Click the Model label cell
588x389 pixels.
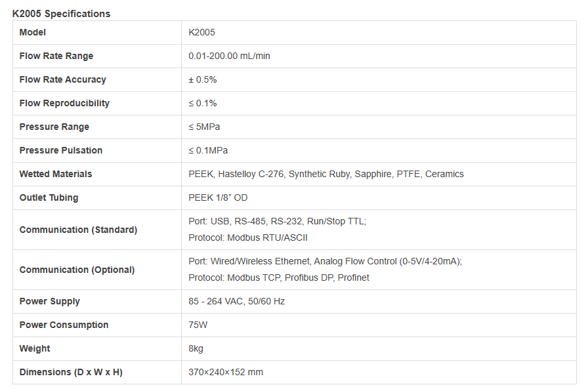33,32
